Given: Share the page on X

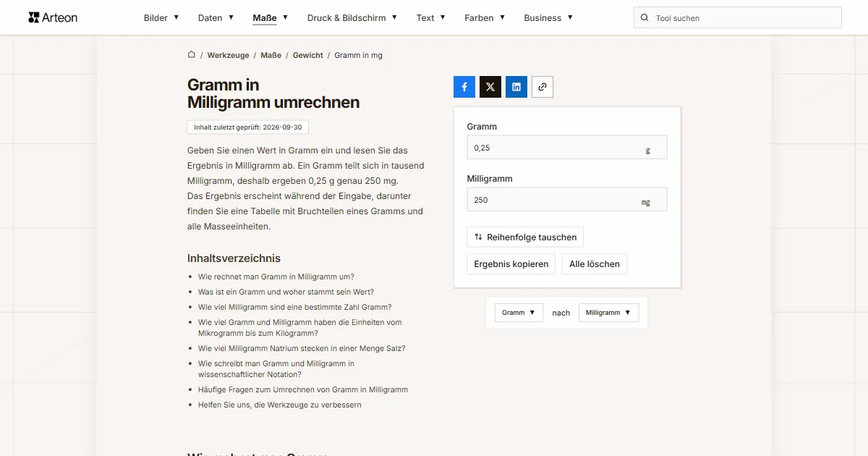Looking at the screenshot, I should [x=490, y=87].
